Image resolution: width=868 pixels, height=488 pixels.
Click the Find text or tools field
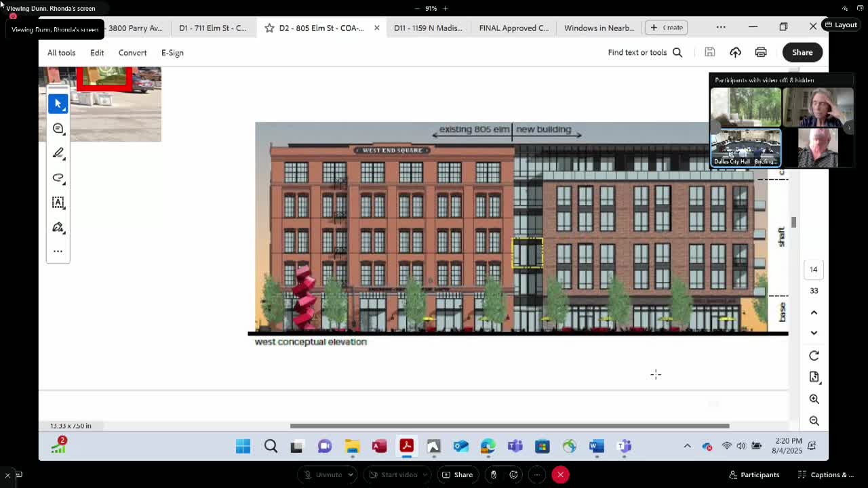click(644, 52)
